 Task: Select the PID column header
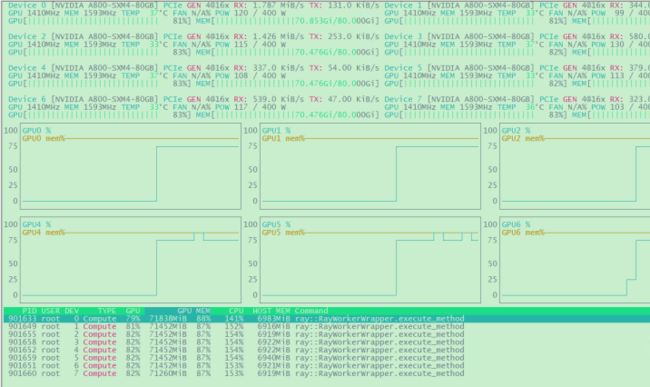[x=29, y=311]
